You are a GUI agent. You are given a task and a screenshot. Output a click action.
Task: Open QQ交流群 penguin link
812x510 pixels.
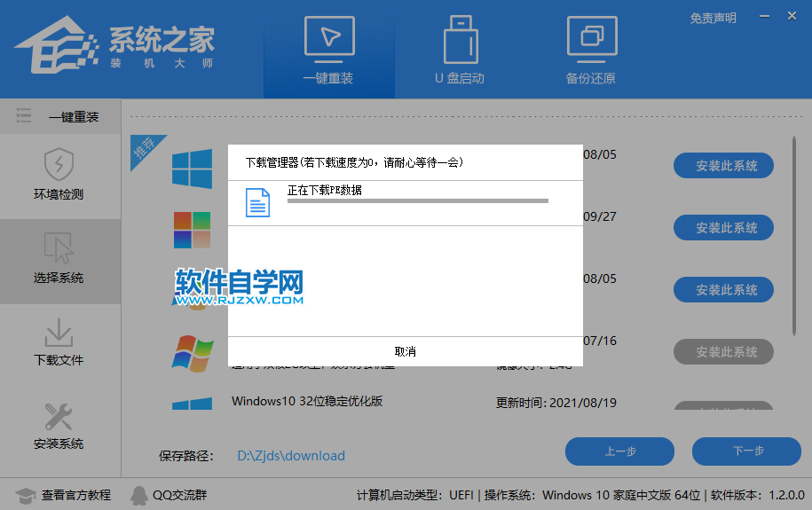click(169, 496)
